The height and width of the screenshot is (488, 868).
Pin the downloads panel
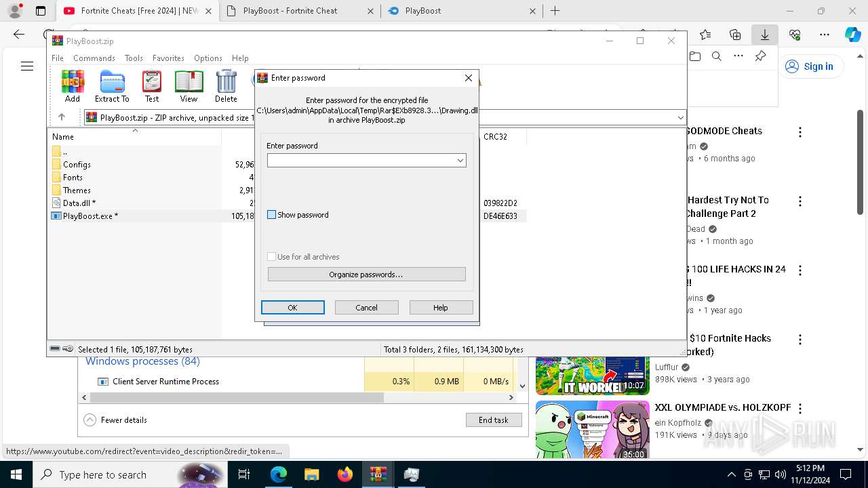pyautogui.click(x=760, y=56)
